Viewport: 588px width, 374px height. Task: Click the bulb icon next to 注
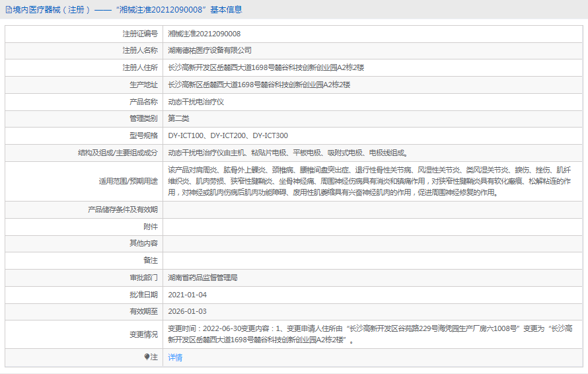pyautogui.click(x=147, y=357)
